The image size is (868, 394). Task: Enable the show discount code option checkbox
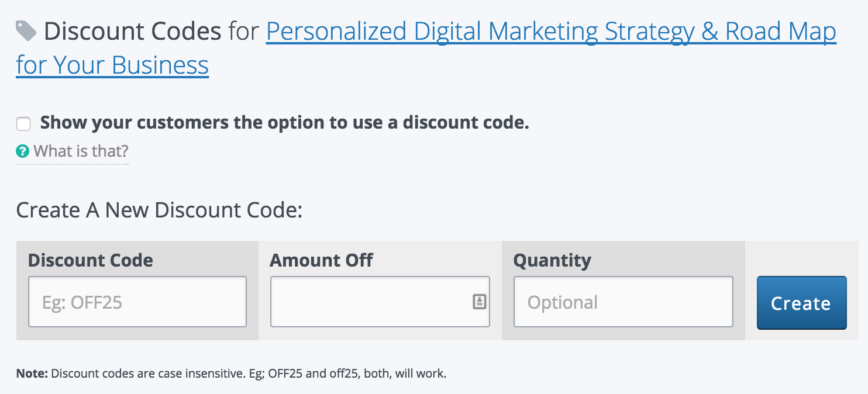(23, 124)
